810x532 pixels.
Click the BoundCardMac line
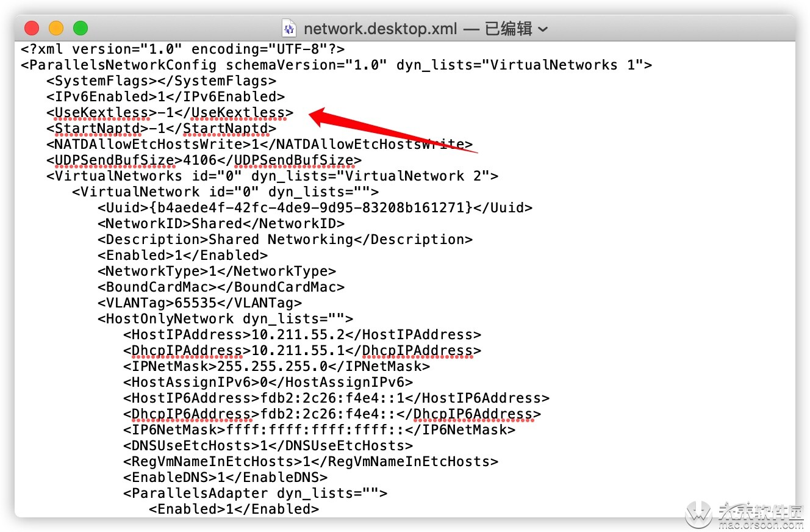point(221,287)
